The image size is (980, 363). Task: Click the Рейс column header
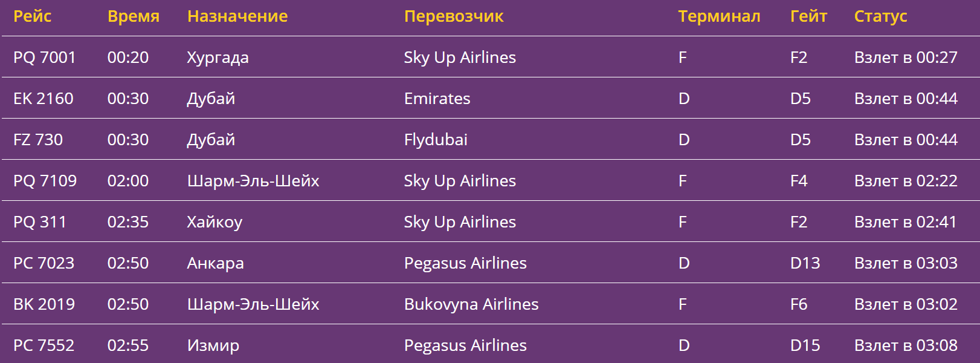point(32,16)
